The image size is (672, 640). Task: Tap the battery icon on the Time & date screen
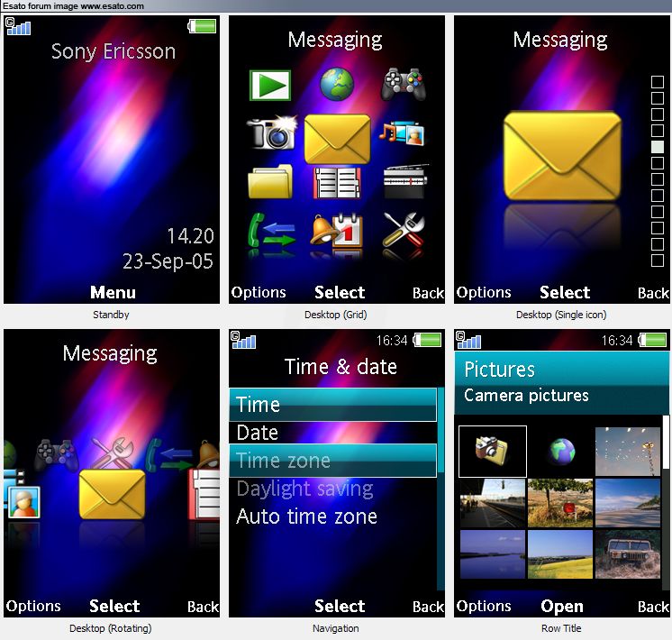[x=427, y=340]
